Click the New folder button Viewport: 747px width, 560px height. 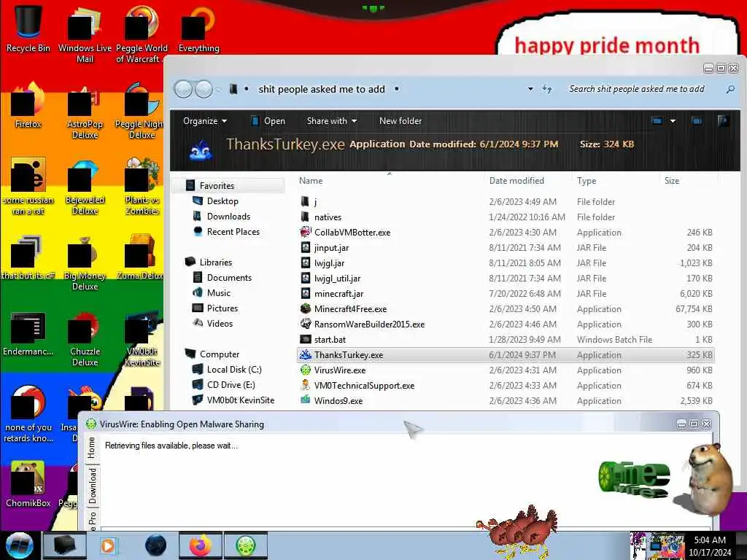point(400,121)
